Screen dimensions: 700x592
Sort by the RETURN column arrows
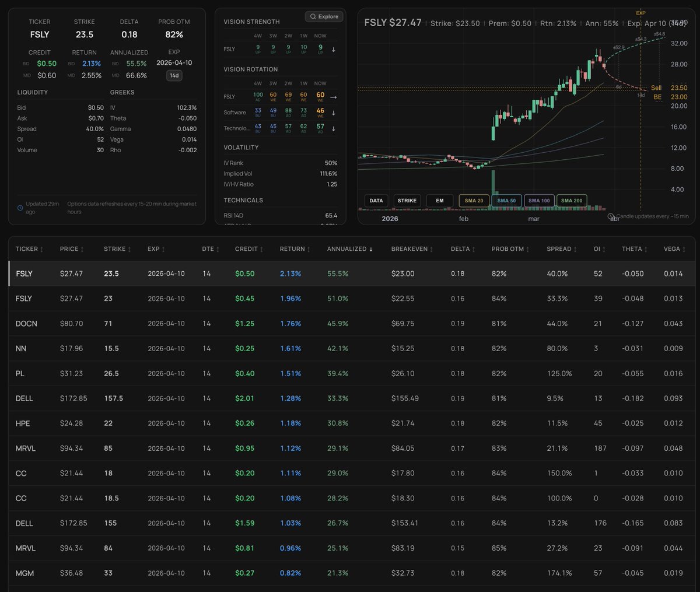309,250
